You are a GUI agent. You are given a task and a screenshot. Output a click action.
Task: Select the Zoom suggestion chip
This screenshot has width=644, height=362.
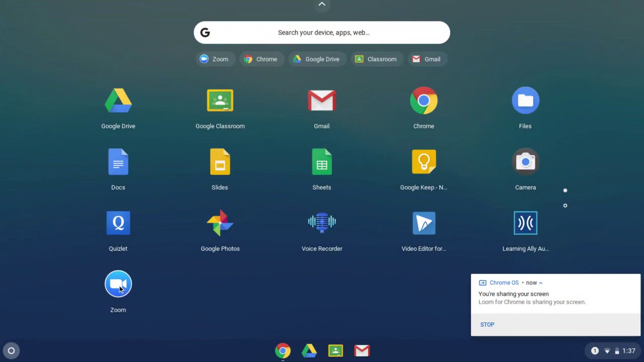[214, 59]
